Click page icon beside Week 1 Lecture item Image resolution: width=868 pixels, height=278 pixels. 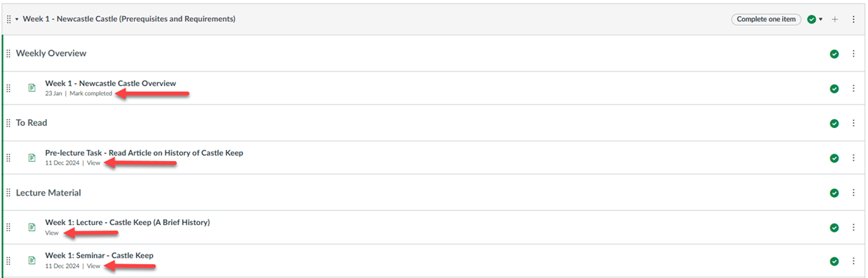coord(32,227)
